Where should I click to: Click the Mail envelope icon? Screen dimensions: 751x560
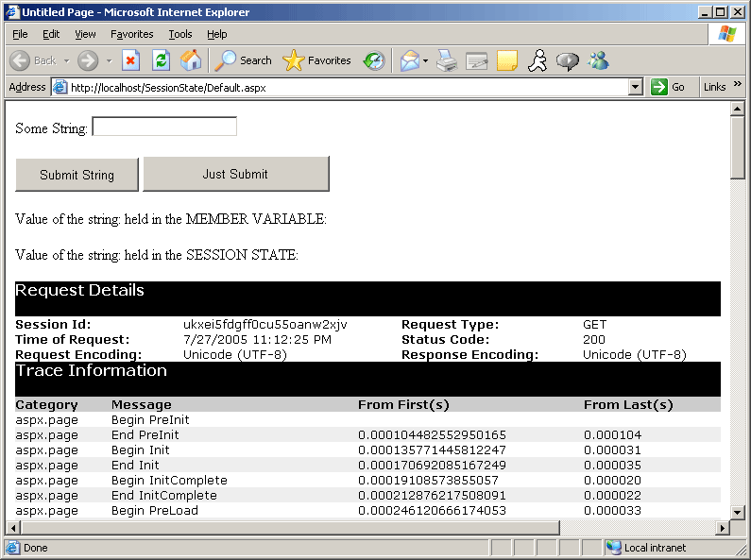(x=409, y=60)
